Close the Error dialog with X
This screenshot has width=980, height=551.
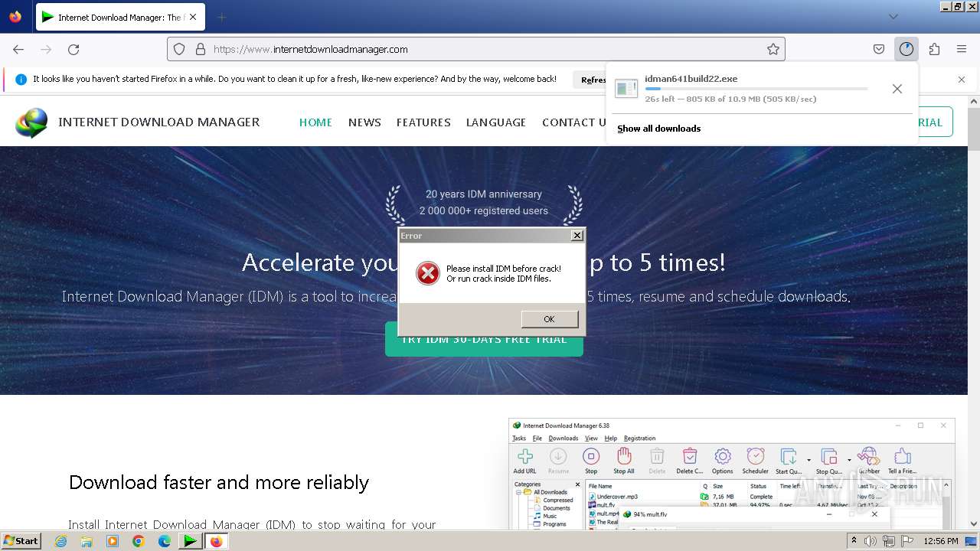[577, 236]
